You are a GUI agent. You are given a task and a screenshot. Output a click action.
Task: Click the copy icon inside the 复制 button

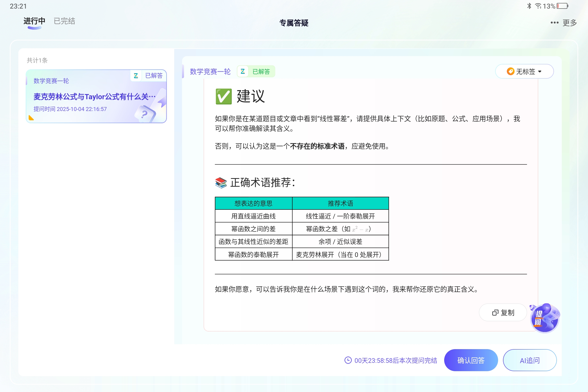495,313
